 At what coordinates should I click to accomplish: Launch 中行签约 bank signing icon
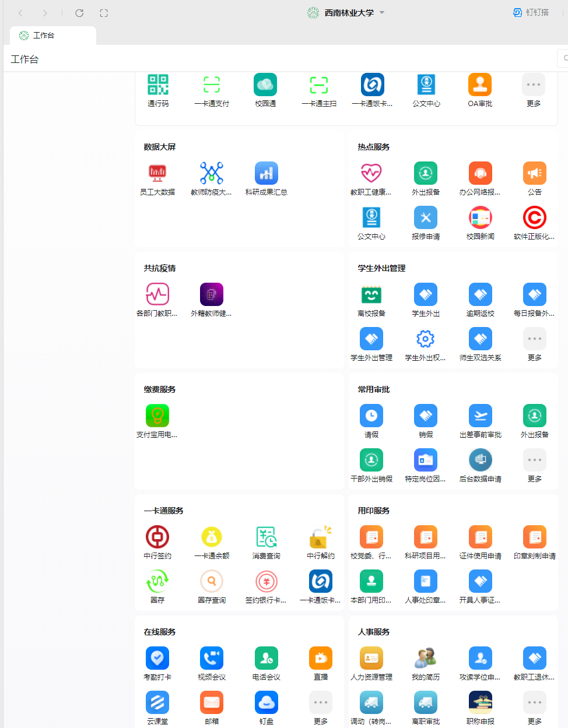[157, 537]
